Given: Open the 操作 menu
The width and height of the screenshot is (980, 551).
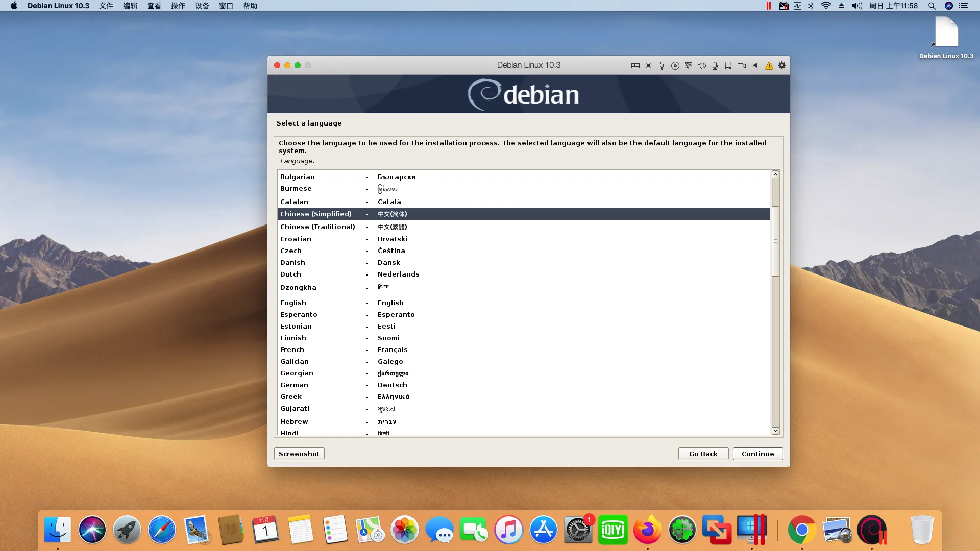Looking at the screenshot, I should tap(178, 6).
